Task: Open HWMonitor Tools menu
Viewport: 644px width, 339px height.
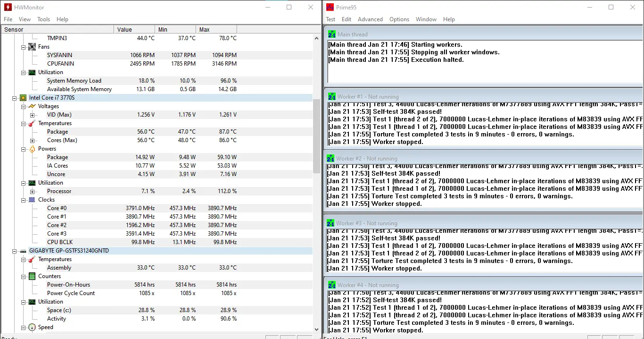Action: click(43, 19)
